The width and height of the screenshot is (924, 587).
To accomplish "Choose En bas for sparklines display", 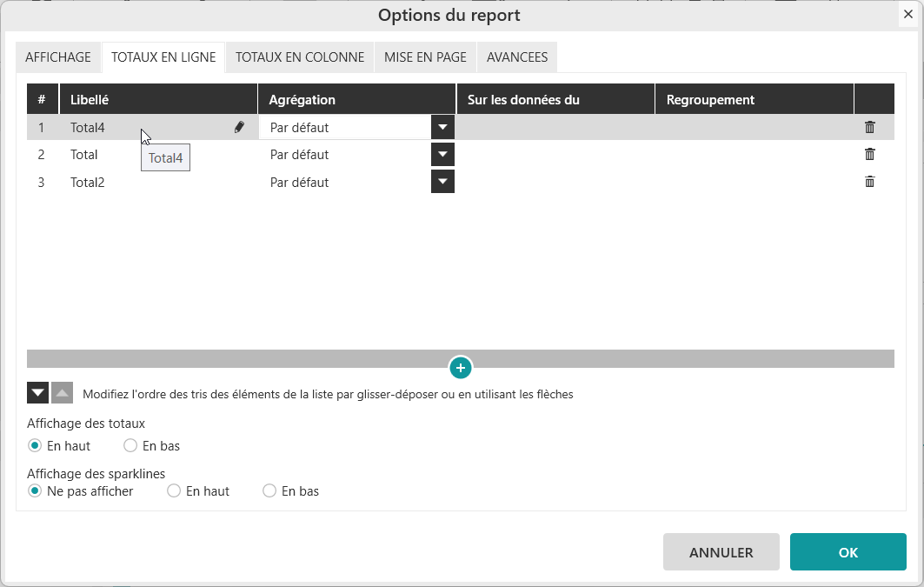I will pos(269,490).
